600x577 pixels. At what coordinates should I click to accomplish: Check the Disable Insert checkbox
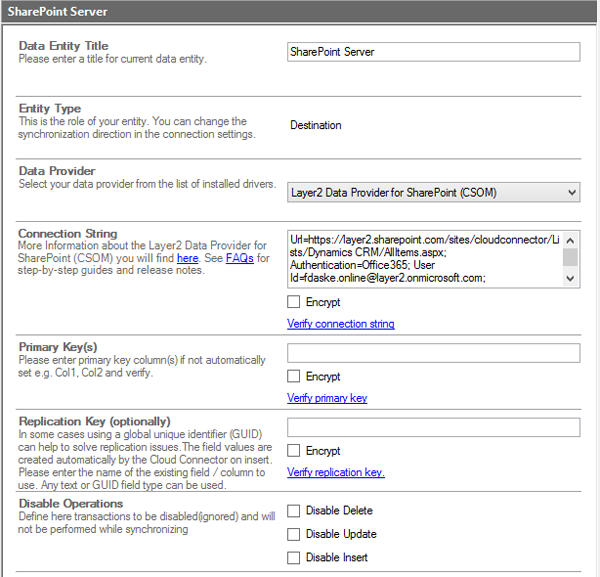tap(294, 557)
